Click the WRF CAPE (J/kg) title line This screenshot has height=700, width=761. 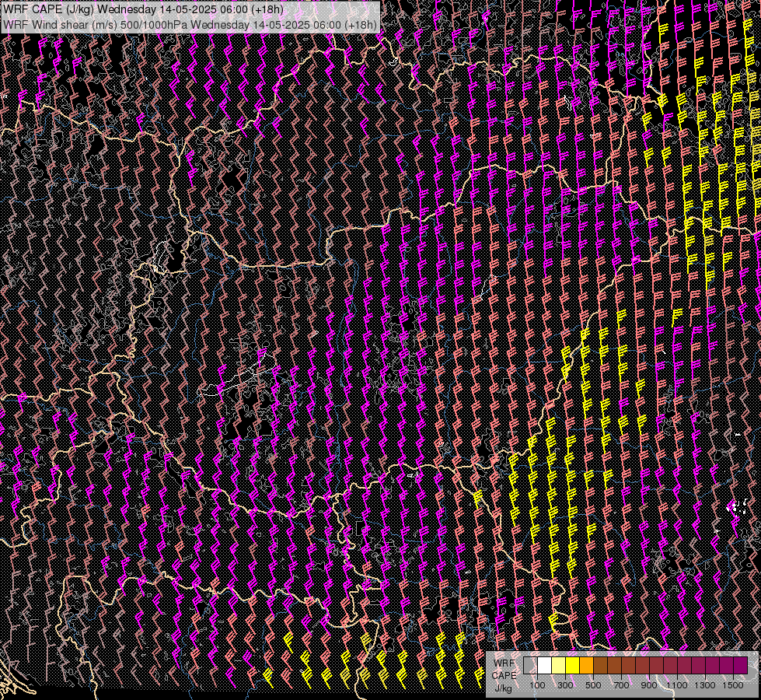point(143,9)
